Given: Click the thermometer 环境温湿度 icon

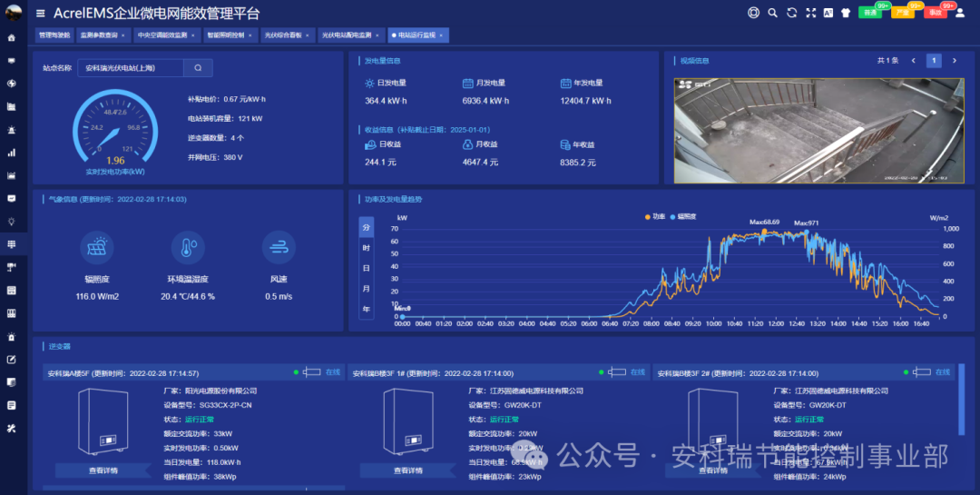Looking at the screenshot, I should coord(188,248).
